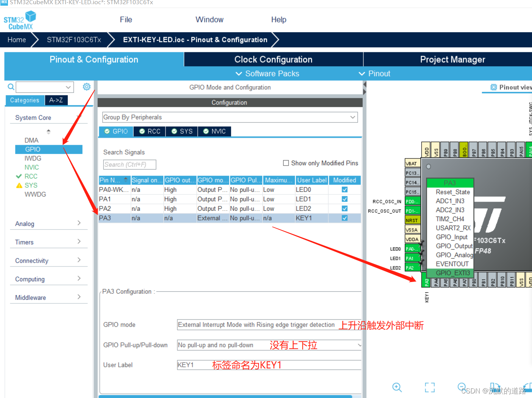Expand the Middleware category
The image size is (532, 398).
tap(48, 298)
